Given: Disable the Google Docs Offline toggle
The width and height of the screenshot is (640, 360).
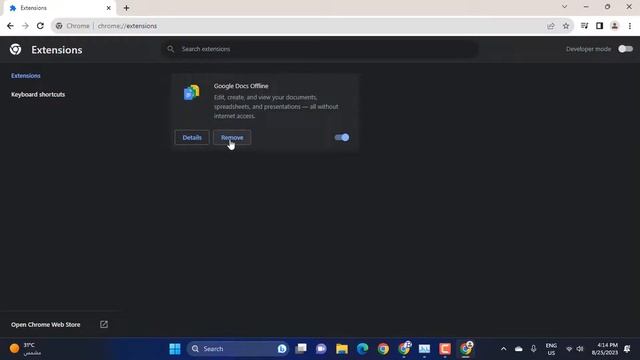Looking at the screenshot, I should coord(342,138).
